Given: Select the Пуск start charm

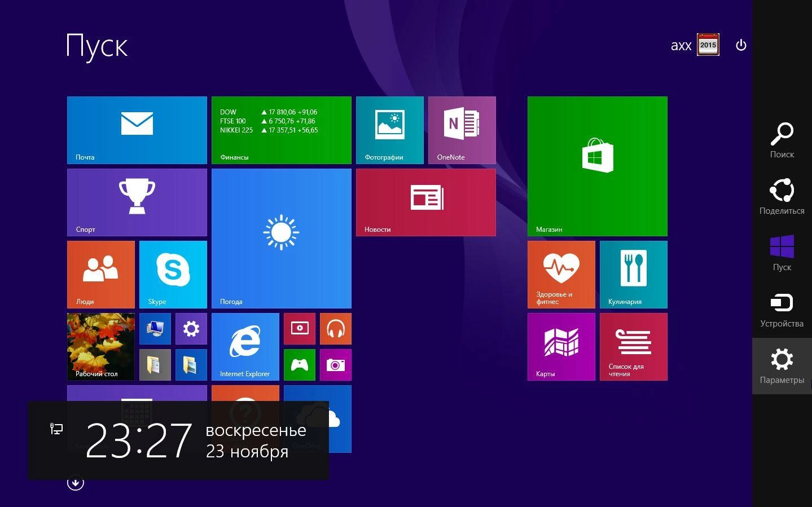Looking at the screenshot, I should 782,253.
